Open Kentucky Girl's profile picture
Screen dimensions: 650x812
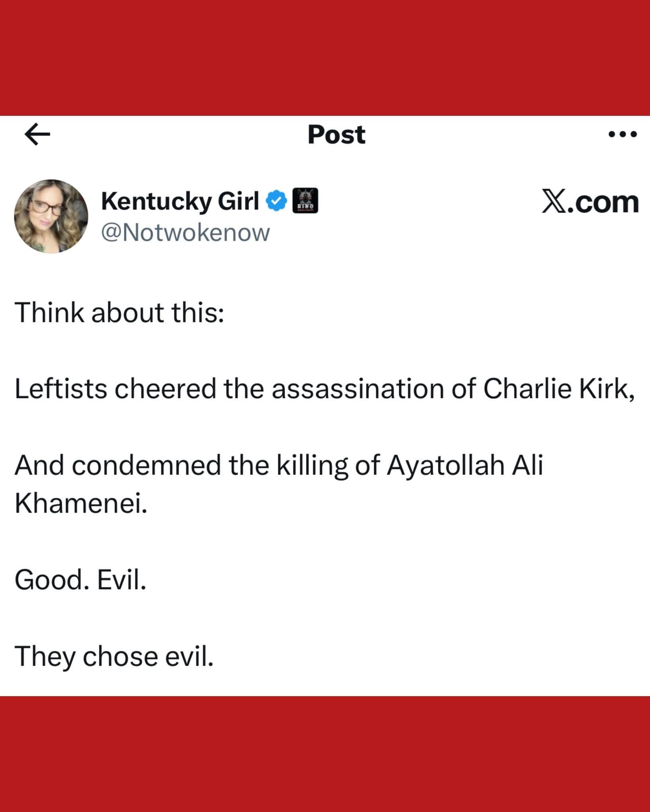pos(51,216)
